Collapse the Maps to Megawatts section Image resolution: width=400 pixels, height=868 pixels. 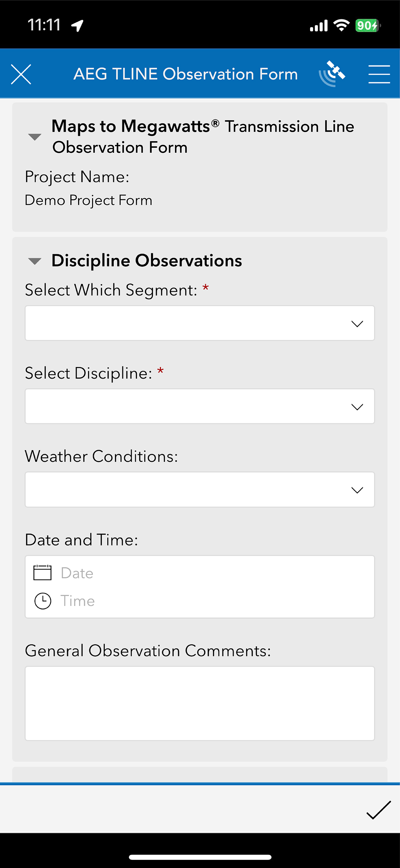(35, 137)
